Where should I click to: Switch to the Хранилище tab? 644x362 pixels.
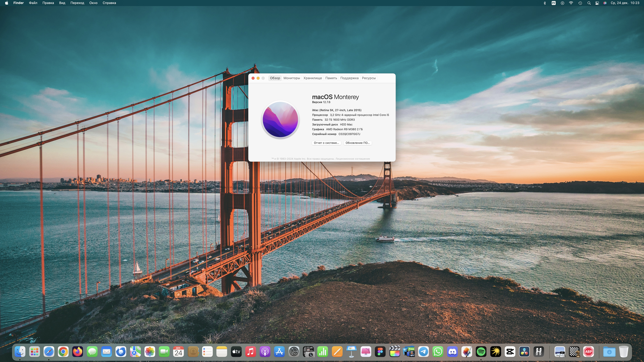tap(312, 78)
